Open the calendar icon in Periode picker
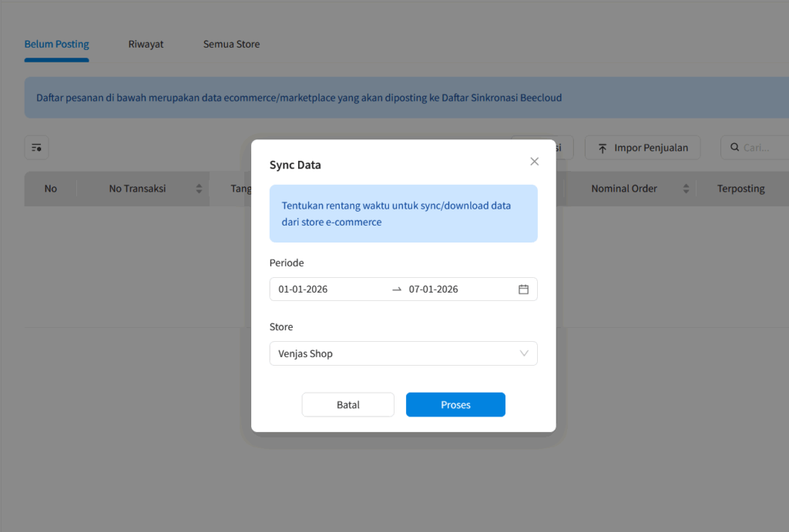Viewport: 789px width, 532px height. click(x=523, y=289)
